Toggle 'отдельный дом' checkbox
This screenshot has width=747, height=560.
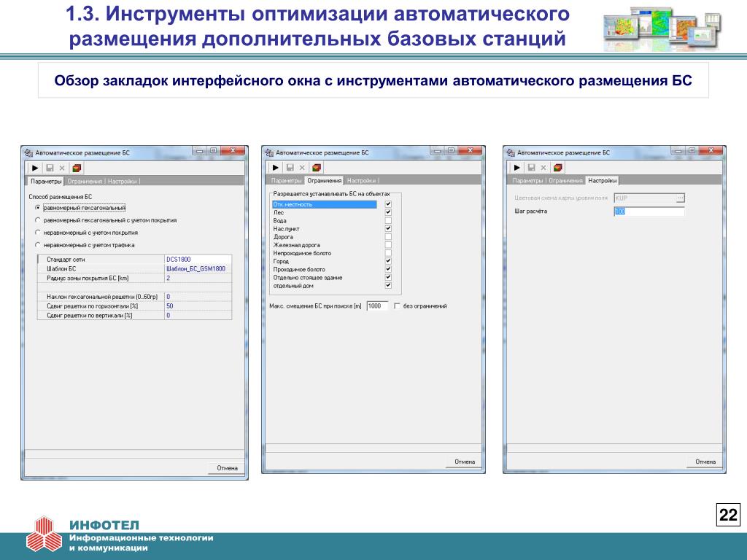(x=388, y=285)
